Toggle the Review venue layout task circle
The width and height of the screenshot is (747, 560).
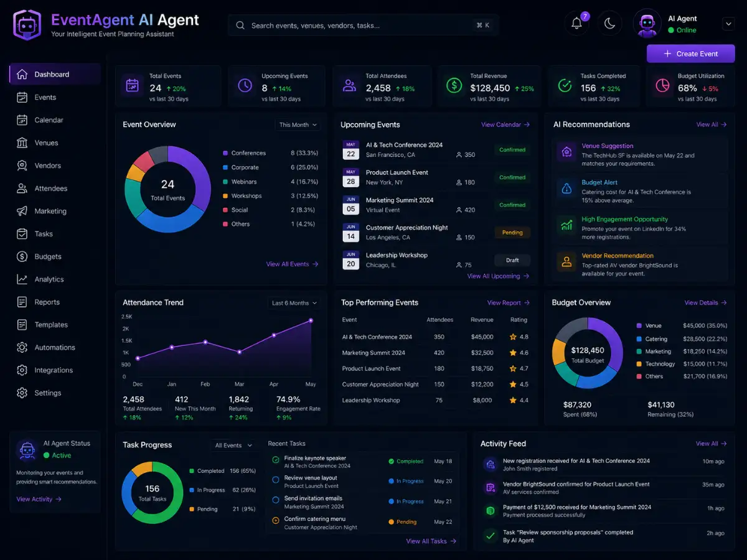[276, 479]
